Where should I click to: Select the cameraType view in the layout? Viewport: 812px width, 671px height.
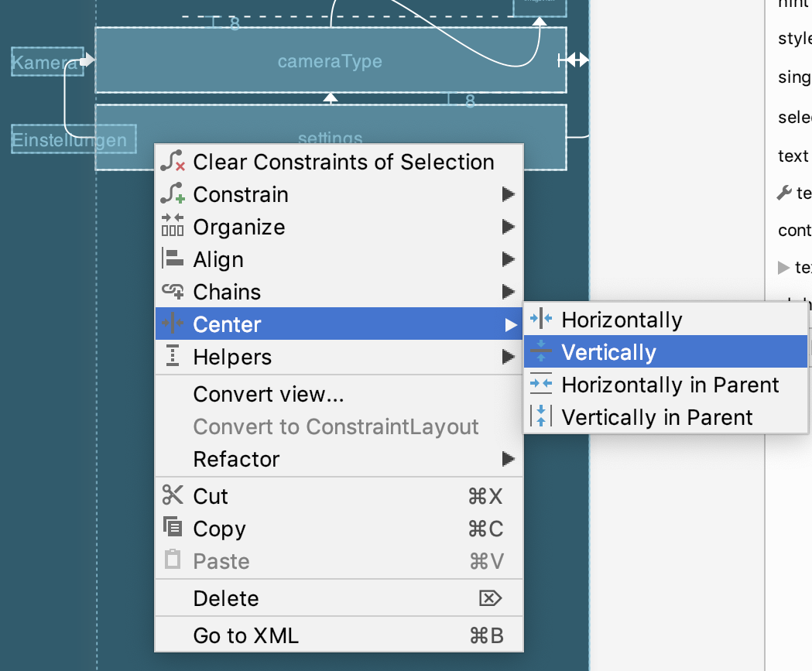click(x=331, y=61)
